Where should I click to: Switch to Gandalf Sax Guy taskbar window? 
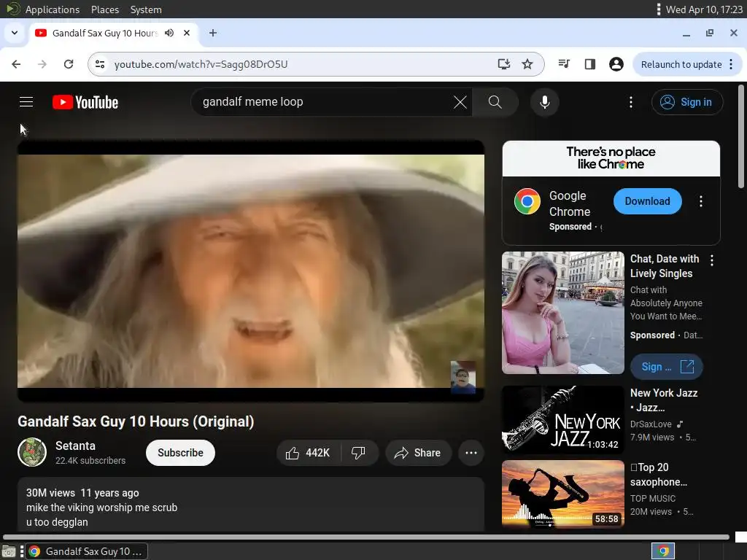pyautogui.click(x=87, y=551)
